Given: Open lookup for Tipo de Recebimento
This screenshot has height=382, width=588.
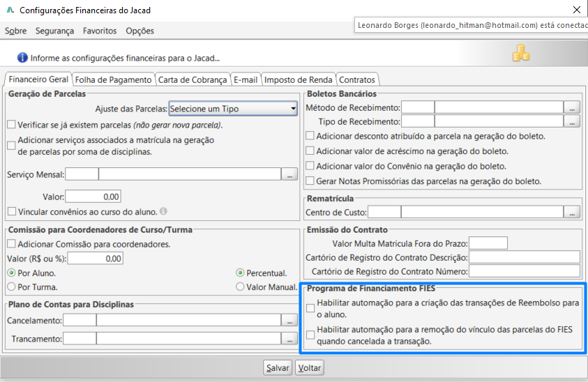Looking at the screenshot, I should pyautogui.click(x=572, y=121).
